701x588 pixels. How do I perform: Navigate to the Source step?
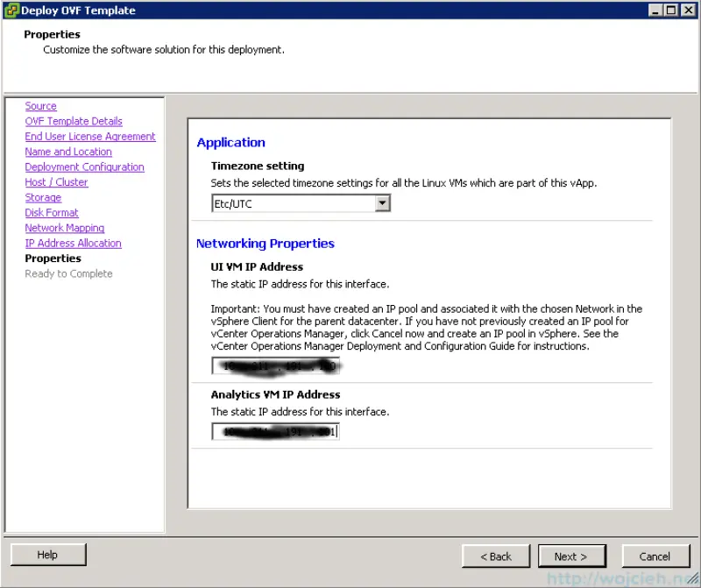click(x=40, y=105)
